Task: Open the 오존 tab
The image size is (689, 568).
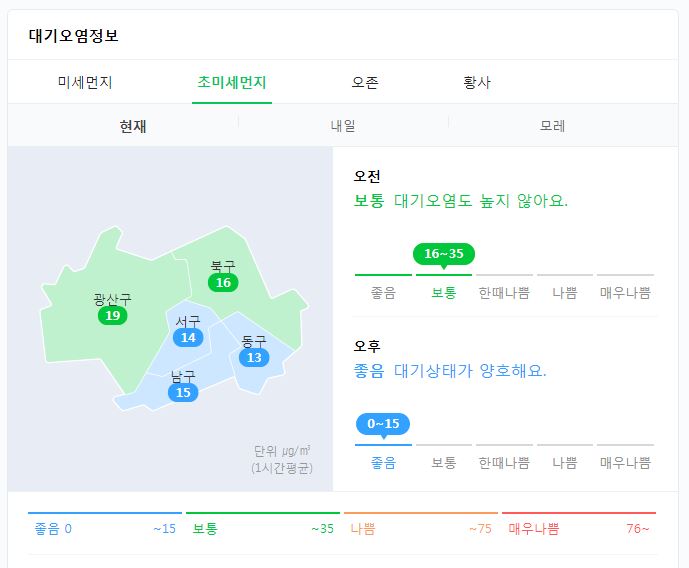Action: point(365,82)
